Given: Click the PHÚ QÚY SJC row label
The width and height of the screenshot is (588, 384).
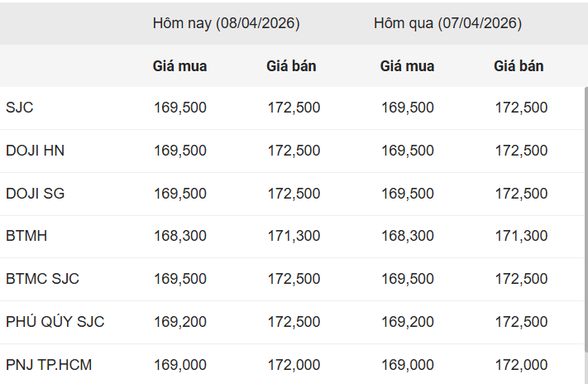Looking at the screenshot, I should point(55,322).
